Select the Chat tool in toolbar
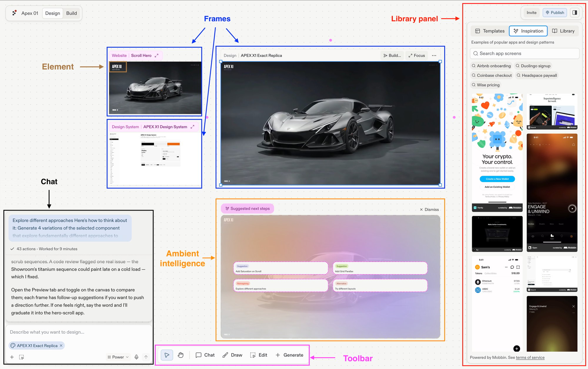 pos(205,355)
